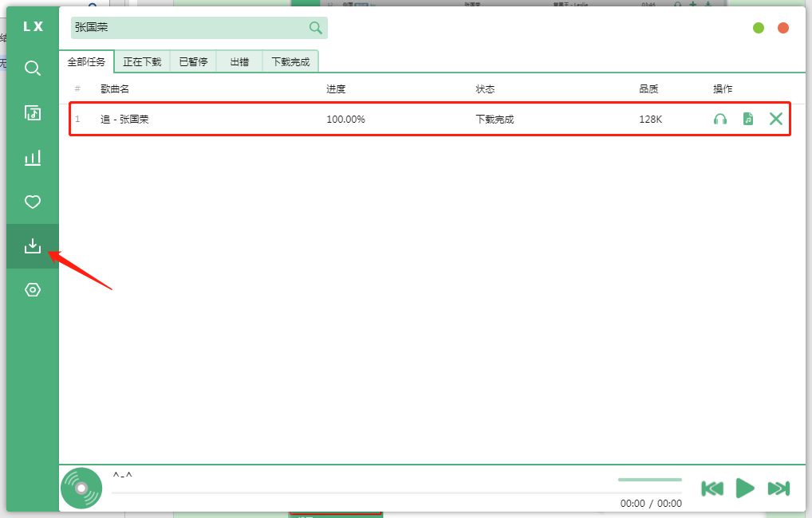Open the file location icon for 追 - 张国荣
Viewport: 812px width, 518px height.
coord(747,118)
